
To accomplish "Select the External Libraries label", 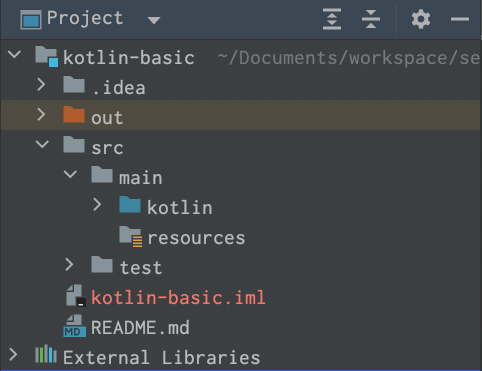I will point(162,358).
